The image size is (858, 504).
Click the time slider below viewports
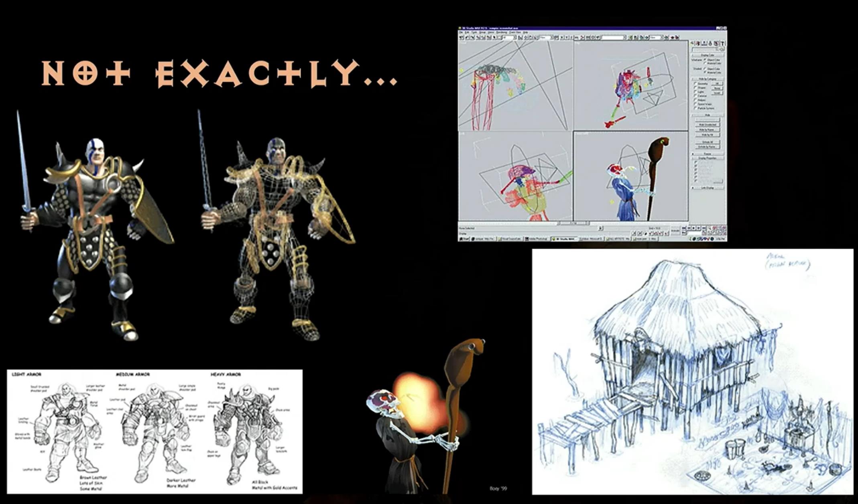(x=573, y=223)
